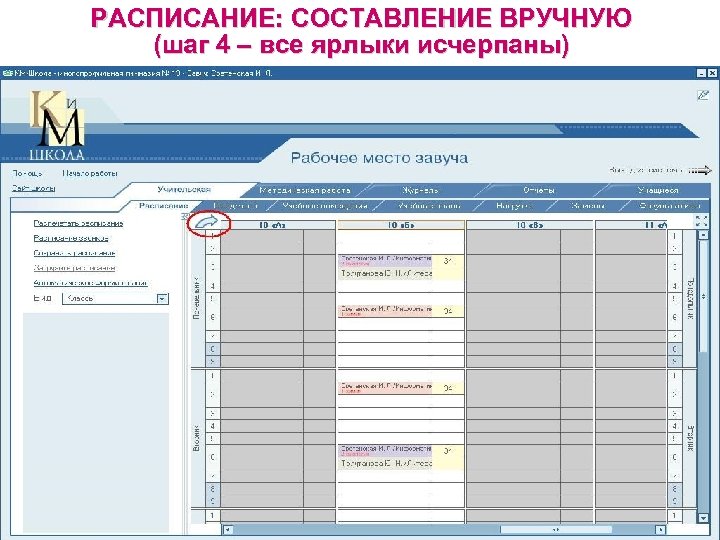The height and width of the screenshot is (540, 720).
Task: Open the Методическая работа tab
Action: (305, 190)
